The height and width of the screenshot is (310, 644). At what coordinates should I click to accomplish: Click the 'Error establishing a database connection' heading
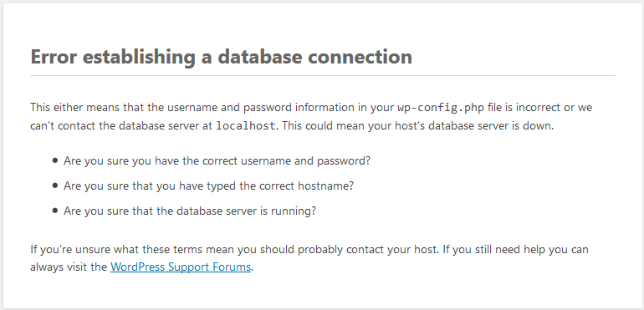coord(221,57)
